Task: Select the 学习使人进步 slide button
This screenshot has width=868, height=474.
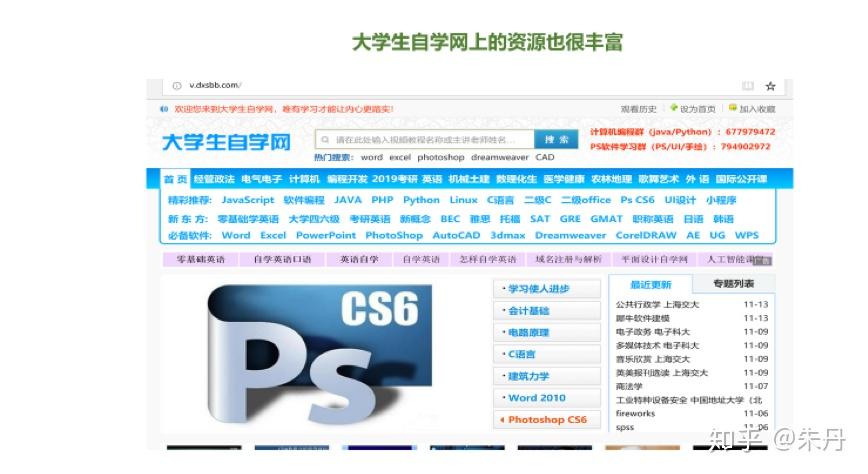Action: tap(546, 289)
